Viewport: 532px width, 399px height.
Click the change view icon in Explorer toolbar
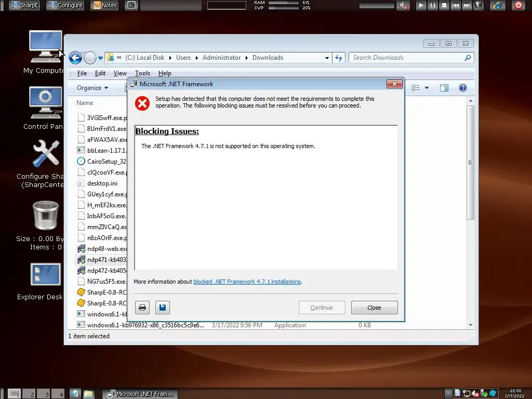(x=415, y=88)
